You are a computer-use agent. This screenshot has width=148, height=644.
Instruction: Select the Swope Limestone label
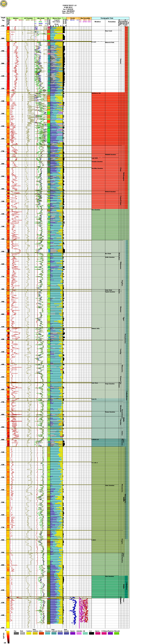[110, 384]
